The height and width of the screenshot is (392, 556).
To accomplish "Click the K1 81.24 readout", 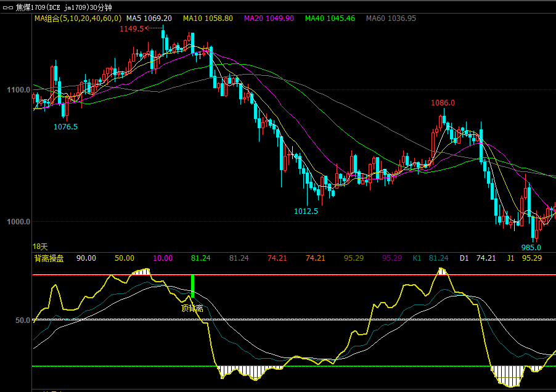I will pyautogui.click(x=430, y=258).
